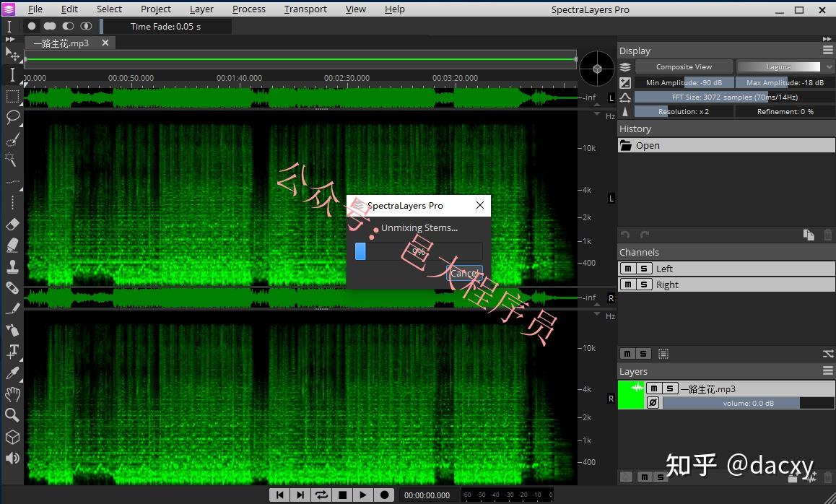Select the Zoom magnifier tool
836x504 pixels.
[x=12, y=415]
